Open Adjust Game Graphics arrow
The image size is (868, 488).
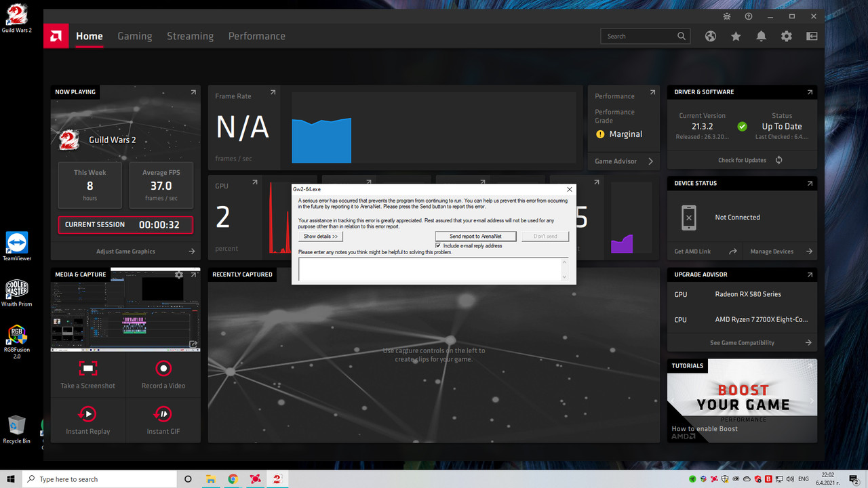tap(192, 251)
